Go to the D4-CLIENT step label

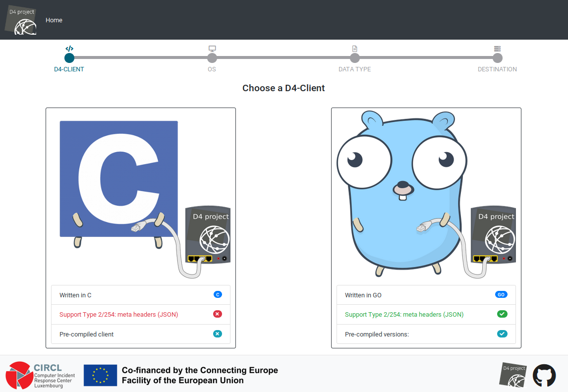click(x=69, y=69)
